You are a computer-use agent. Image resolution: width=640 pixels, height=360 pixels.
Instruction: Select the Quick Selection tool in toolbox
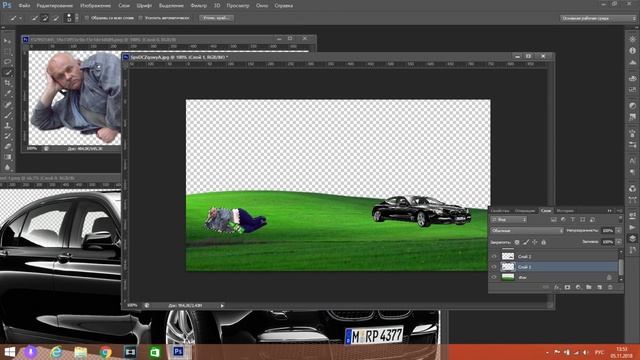(7, 73)
